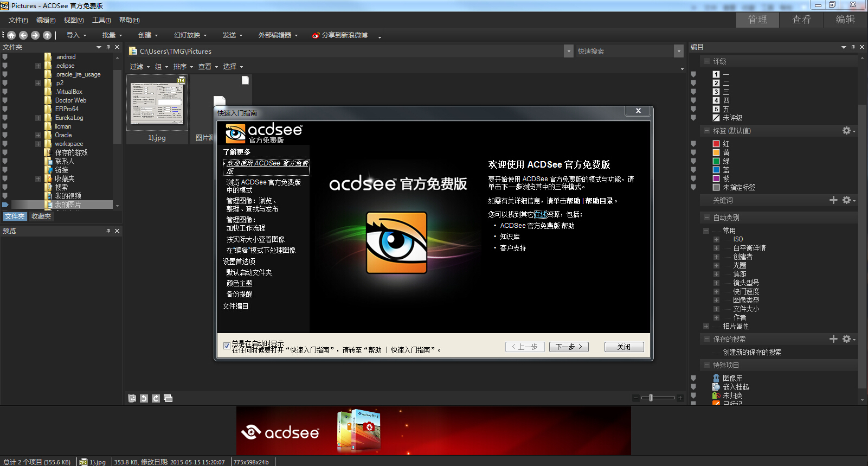Select the red 红 label swatch
This screenshot has width=868, height=466.
[716, 144]
